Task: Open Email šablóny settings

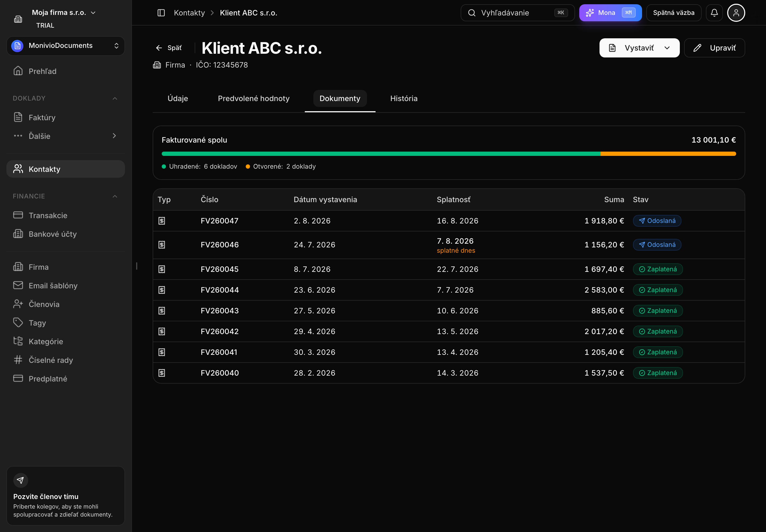Action: click(66, 286)
